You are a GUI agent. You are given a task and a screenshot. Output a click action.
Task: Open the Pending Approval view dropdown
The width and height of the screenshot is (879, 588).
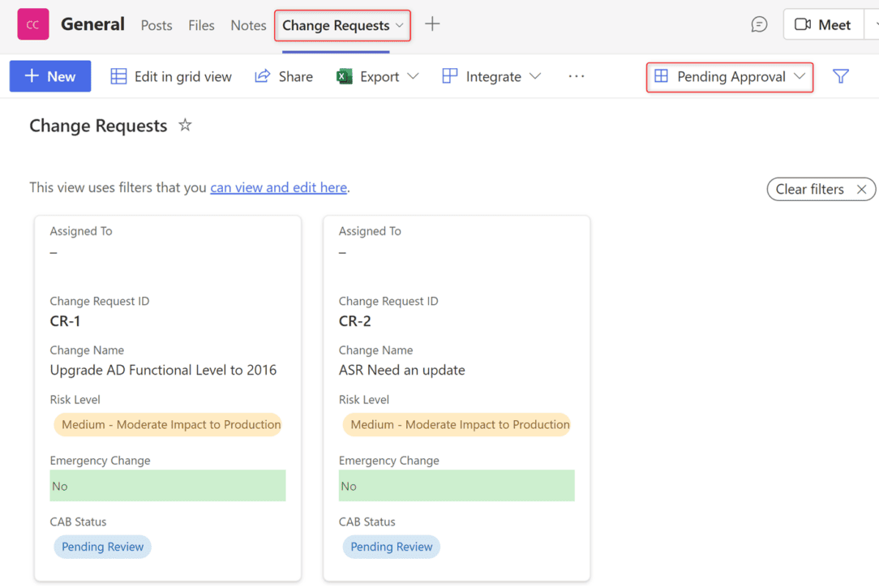coord(729,76)
